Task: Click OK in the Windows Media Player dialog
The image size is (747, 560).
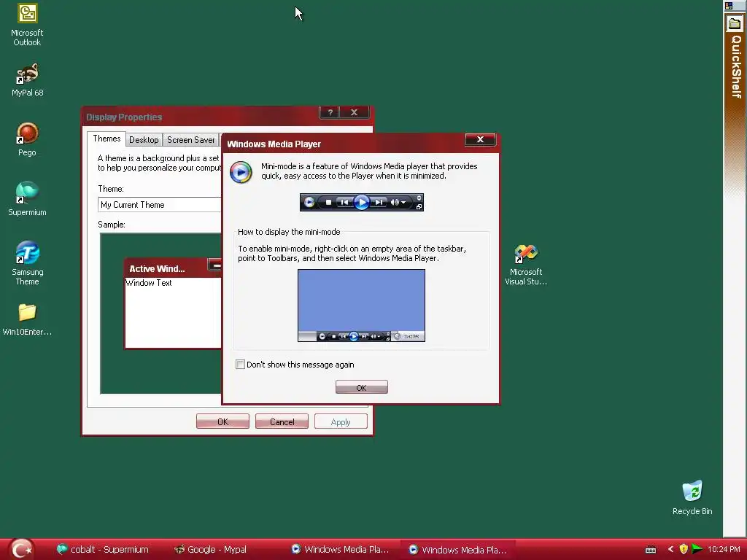Action: (x=362, y=388)
